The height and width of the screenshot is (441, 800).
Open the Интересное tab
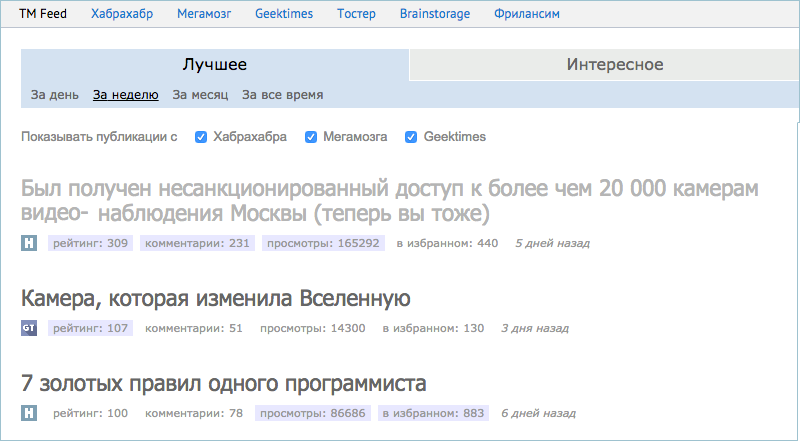tap(604, 64)
